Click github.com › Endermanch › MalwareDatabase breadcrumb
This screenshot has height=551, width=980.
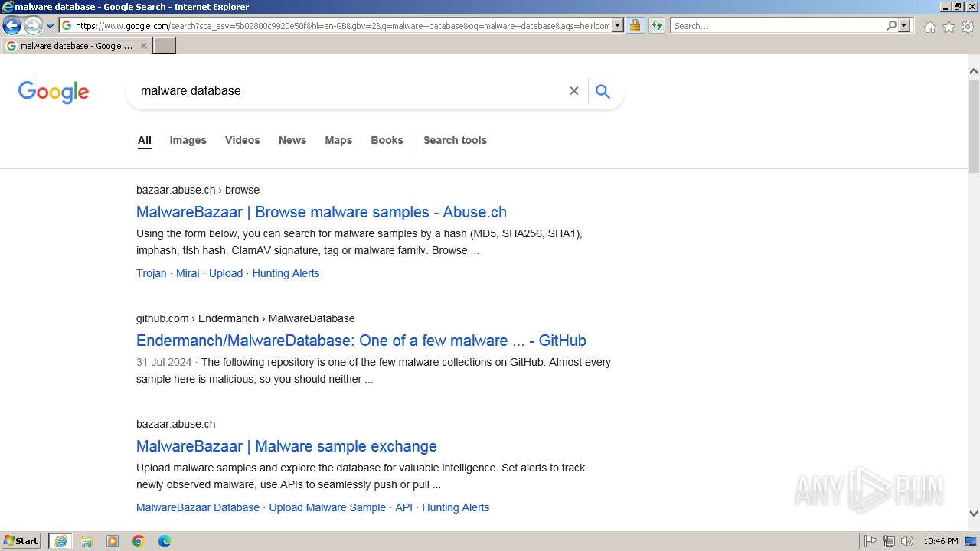pyautogui.click(x=246, y=318)
